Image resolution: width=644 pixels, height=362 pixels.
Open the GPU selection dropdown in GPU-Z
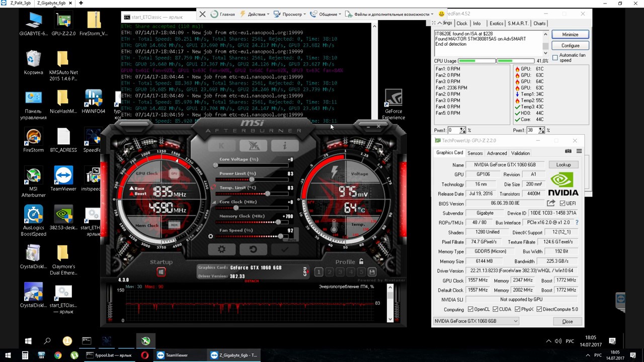tap(475, 321)
